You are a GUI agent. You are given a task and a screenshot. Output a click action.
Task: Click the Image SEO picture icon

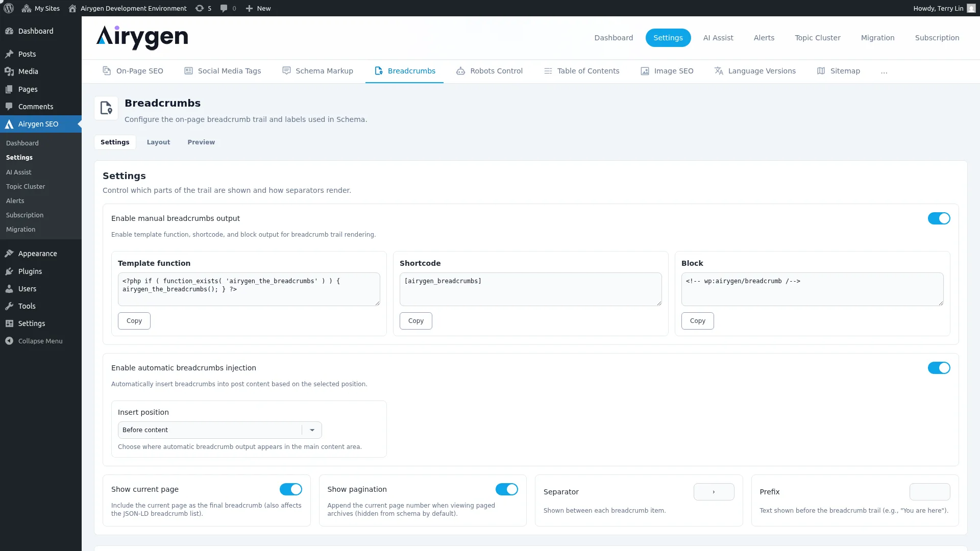645,71
